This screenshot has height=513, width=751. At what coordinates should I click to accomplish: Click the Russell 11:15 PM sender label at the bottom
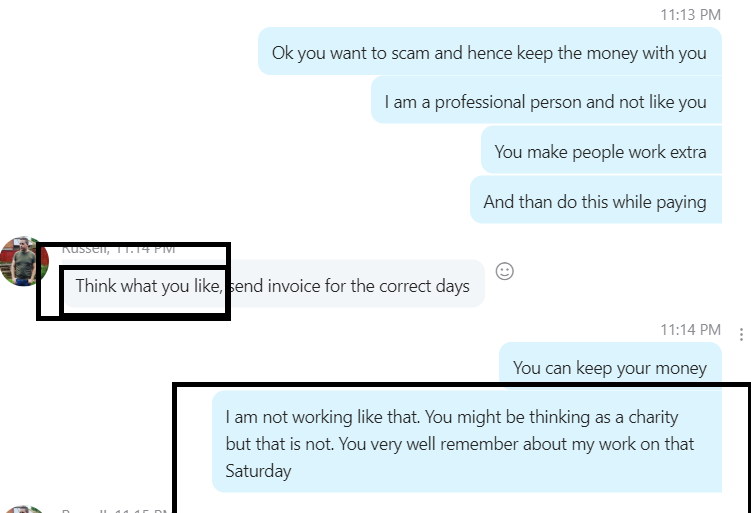116,510
